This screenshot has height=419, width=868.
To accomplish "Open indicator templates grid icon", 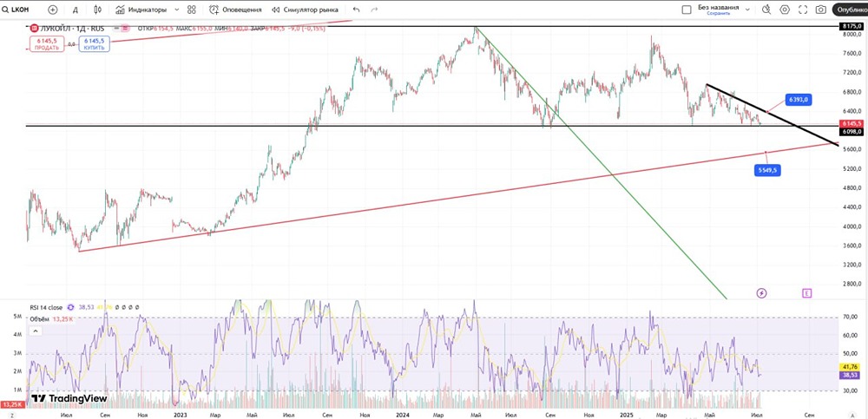I will [x=192, y=10].
